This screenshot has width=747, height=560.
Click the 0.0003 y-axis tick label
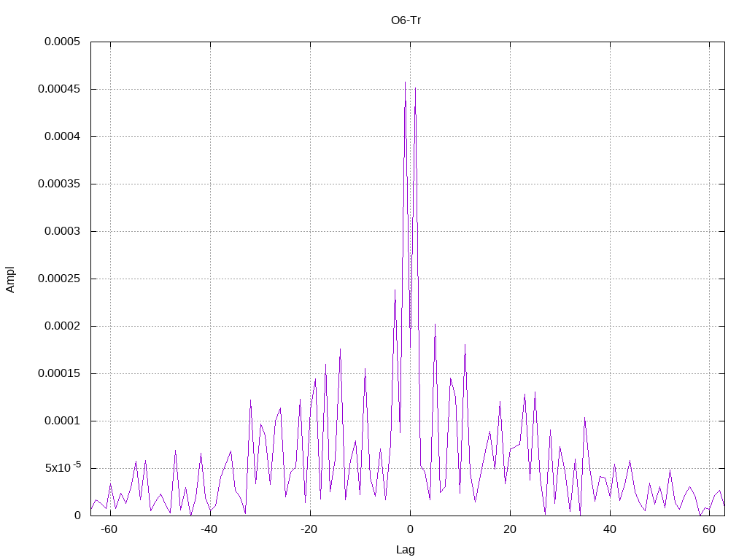tap(63, 231)
